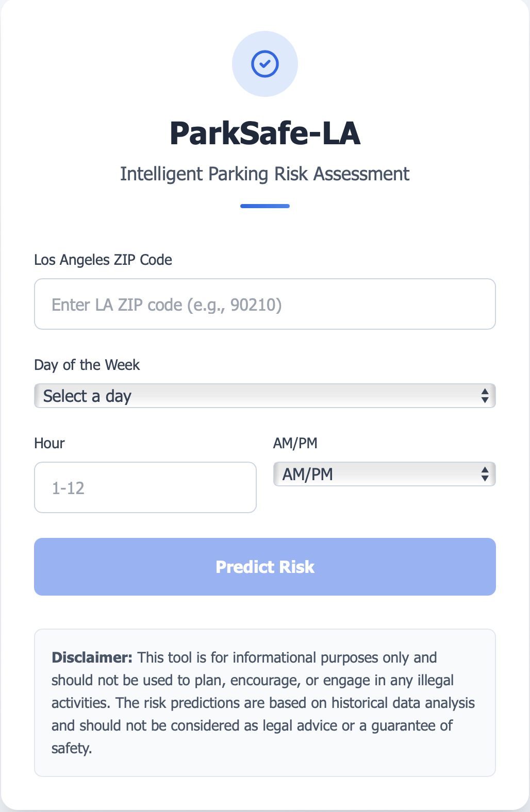Image resolution: width=530 pixels, height=812 pixels.
Task: Click the AM/PM label above the selector
Action: tap(295, 443)
